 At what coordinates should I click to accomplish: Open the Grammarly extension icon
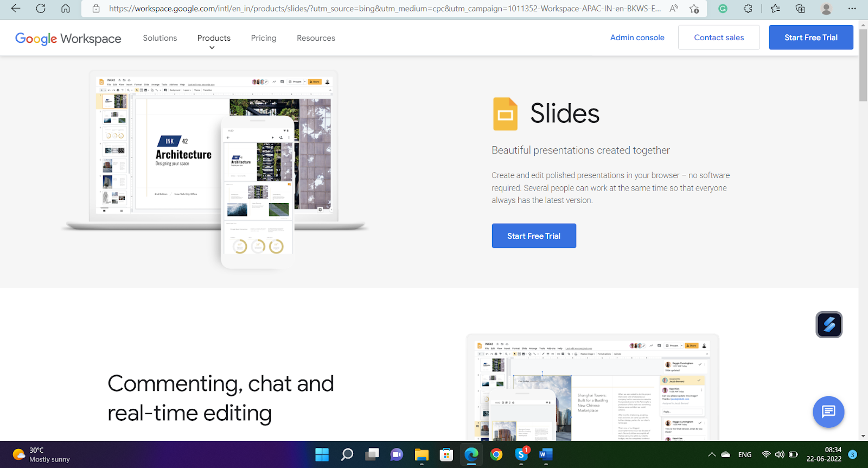click(723, 9)
